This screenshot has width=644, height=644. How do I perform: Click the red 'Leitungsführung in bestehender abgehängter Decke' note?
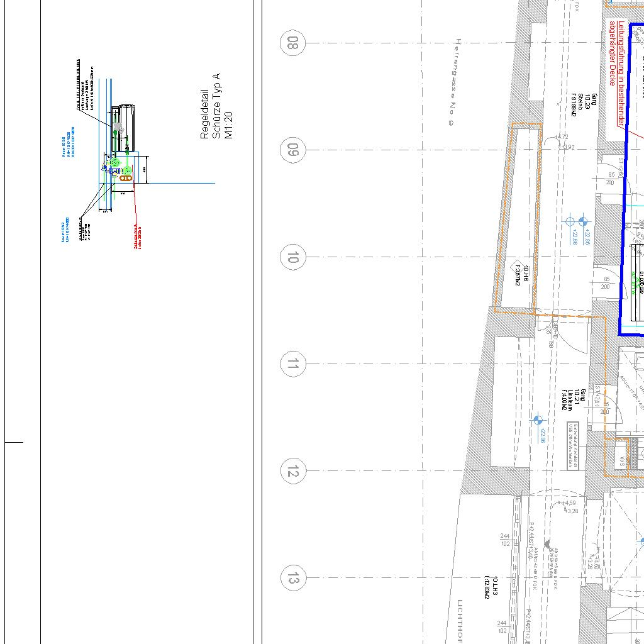point(617,74)
